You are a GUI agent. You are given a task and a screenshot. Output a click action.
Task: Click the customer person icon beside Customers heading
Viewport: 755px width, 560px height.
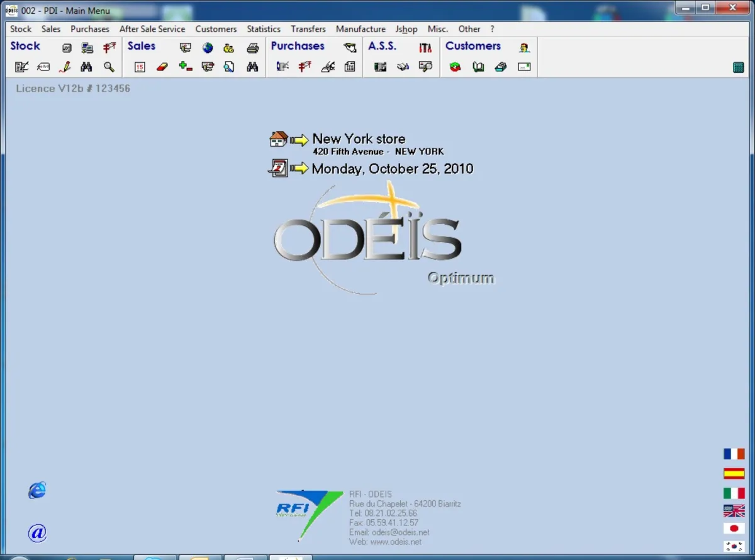point(524,48)
